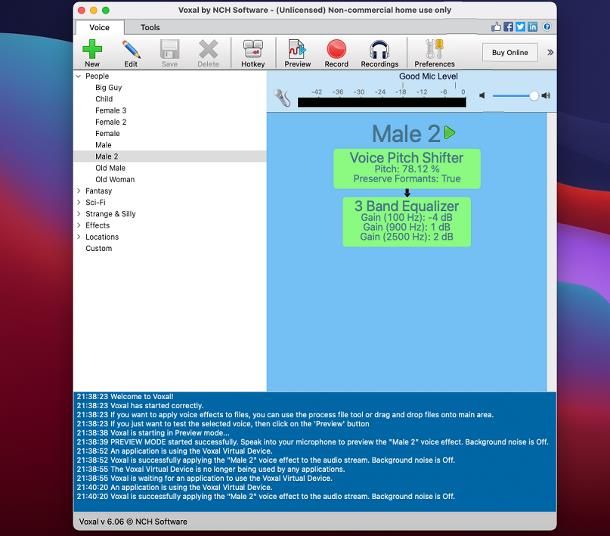Image resolution: width=610 pixels, height=536 pixels.
Task: Expand the Effects category
Action: tap(79, 225)
